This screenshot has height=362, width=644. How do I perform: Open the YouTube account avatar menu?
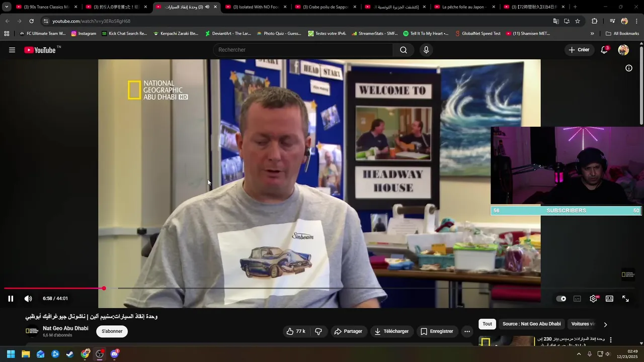click(623, 50)
